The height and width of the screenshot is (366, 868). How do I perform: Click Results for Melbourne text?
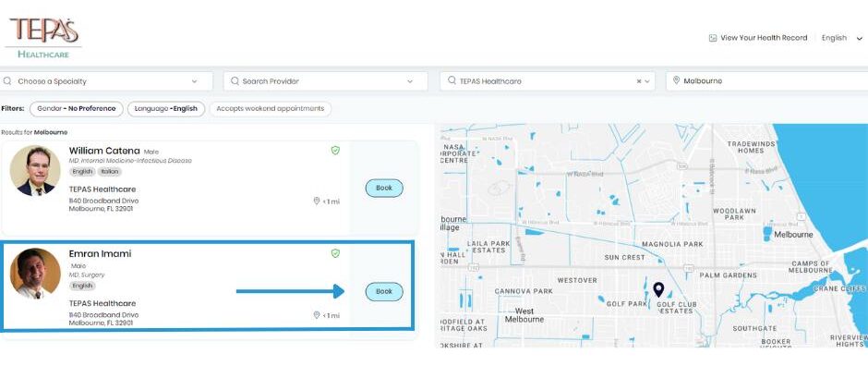tap(34, 133)
